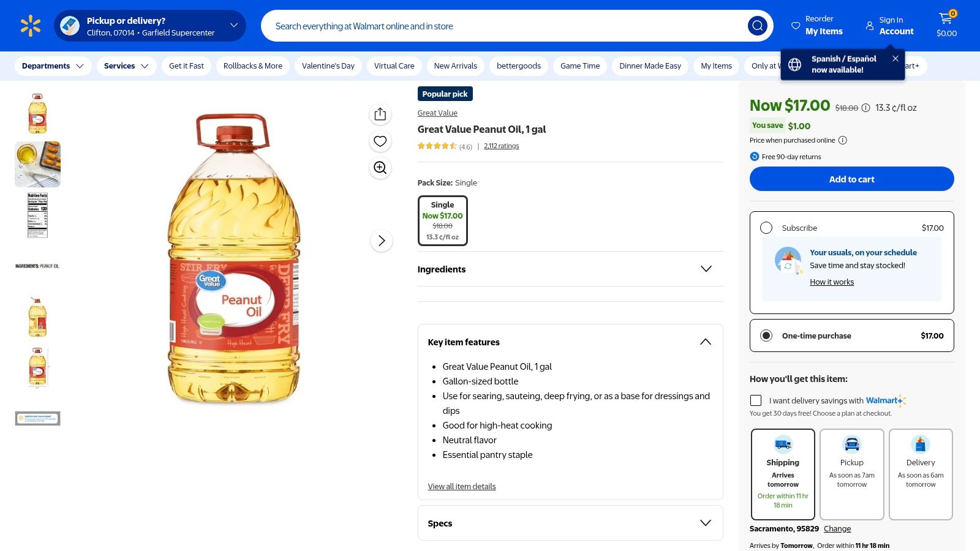
Task: Open the Departments dropdown
Action: pos(53,66)
